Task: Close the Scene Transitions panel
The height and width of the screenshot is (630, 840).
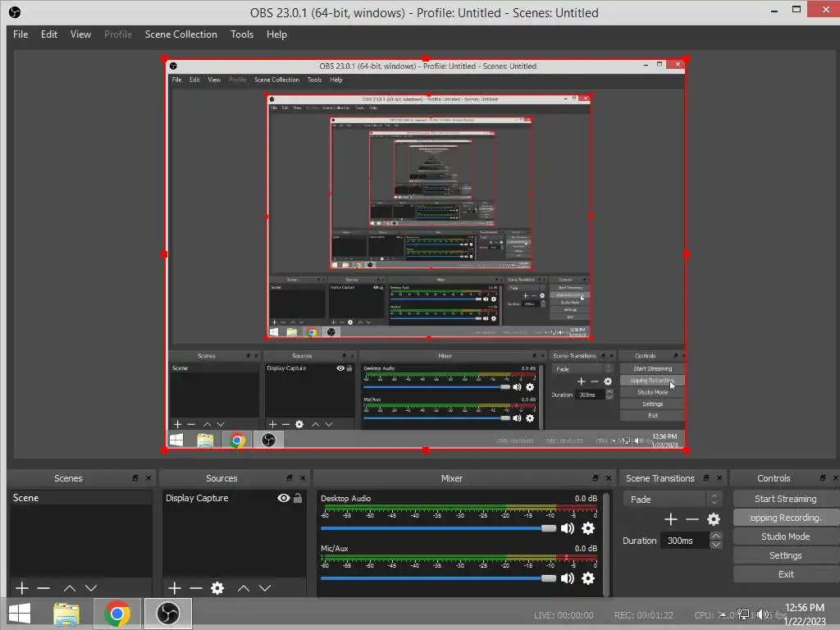Action: click(x=719, y=478)
